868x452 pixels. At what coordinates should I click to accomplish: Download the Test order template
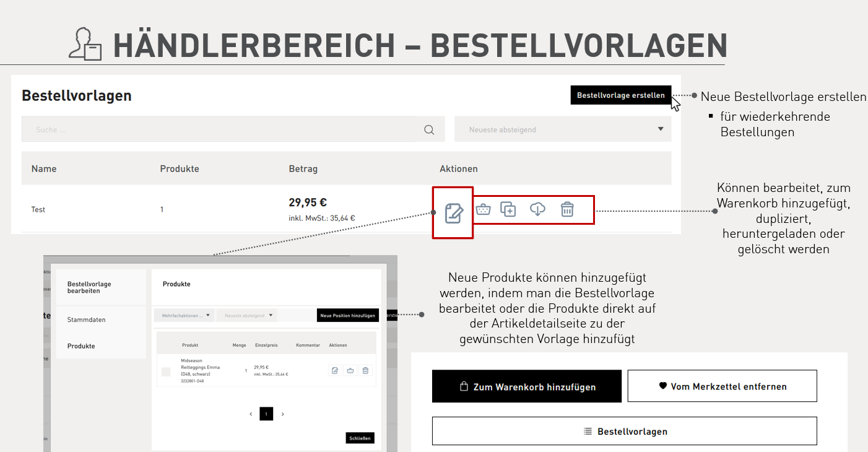537,209
